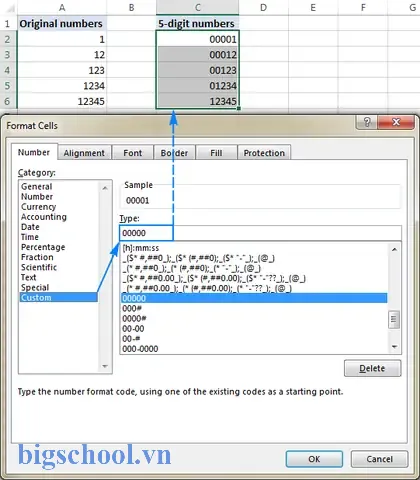Image resolution: width=420 pixels, height=480 pixels.
Task: Click format list scroll-up arrow
Action: coord(394,249)
